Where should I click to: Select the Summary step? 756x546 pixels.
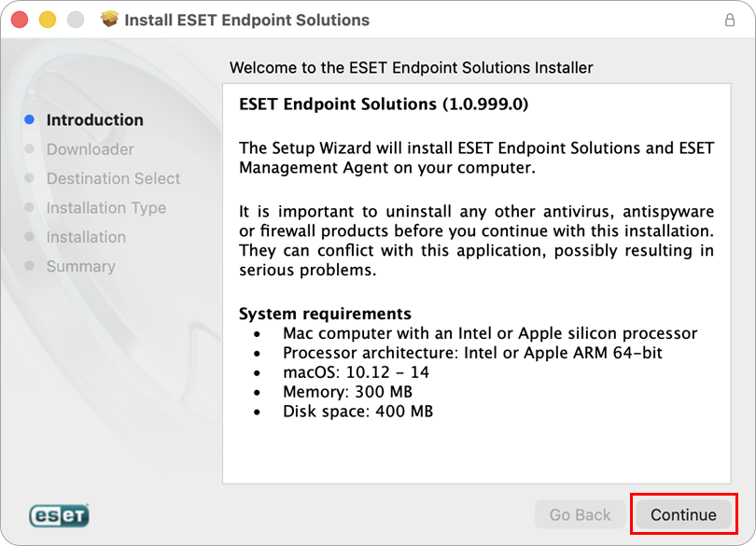coord(80,266)
